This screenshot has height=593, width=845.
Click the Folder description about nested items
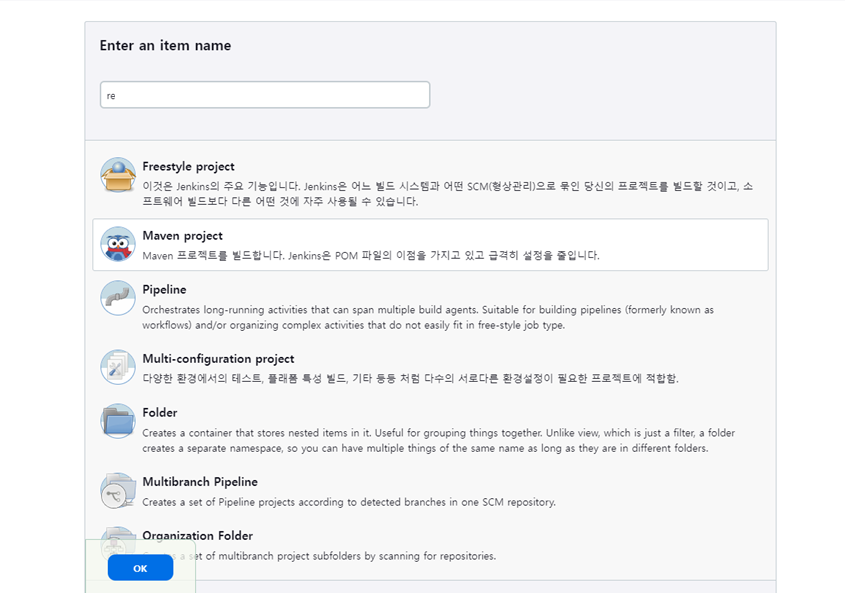click(439, 440)
